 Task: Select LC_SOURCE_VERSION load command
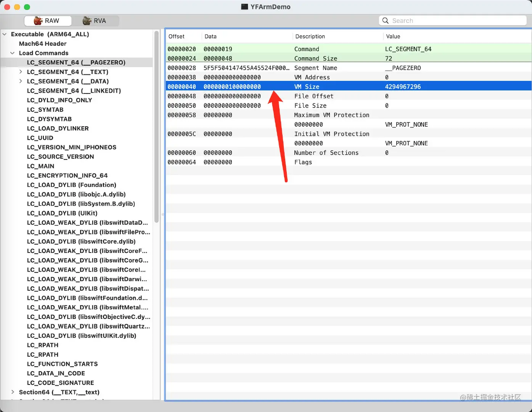pos(60,157)
